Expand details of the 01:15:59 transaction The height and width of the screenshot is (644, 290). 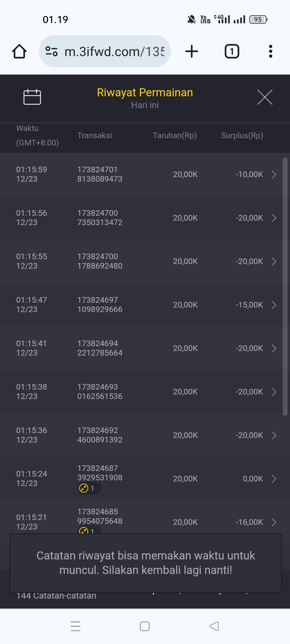coord(274,174)
